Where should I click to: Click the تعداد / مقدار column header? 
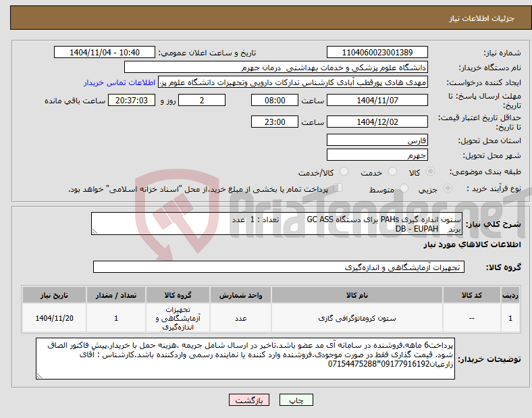tap(116, 295)
